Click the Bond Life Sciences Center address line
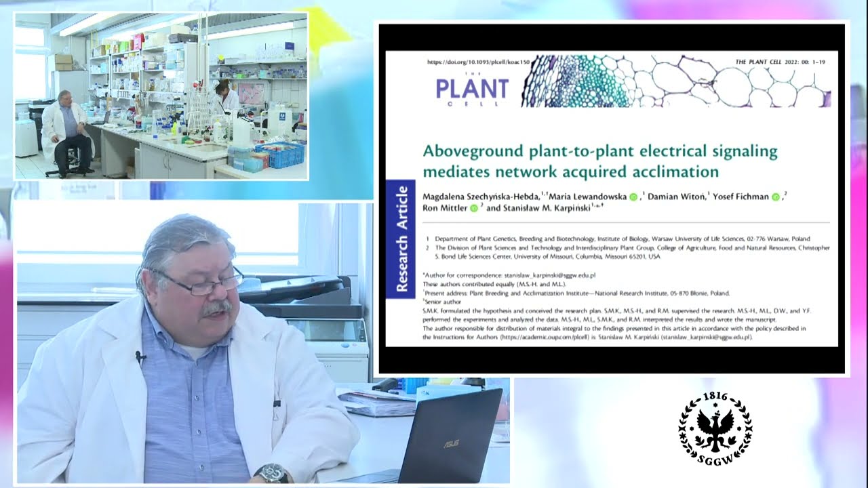The height and width of the screenshot is (488, 868). coord(547,257)
